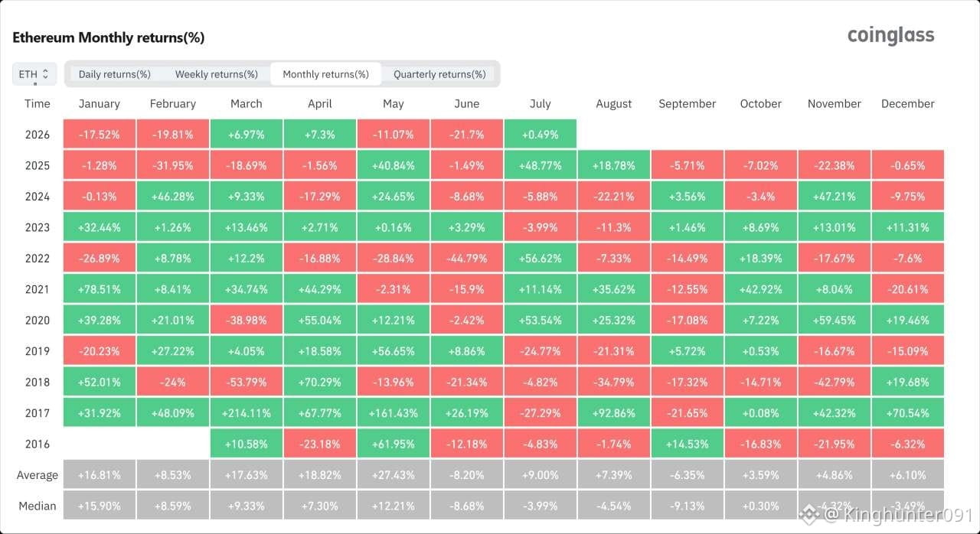
Task: Click the Average May +27.43% cell
Action: coord(394,475)
